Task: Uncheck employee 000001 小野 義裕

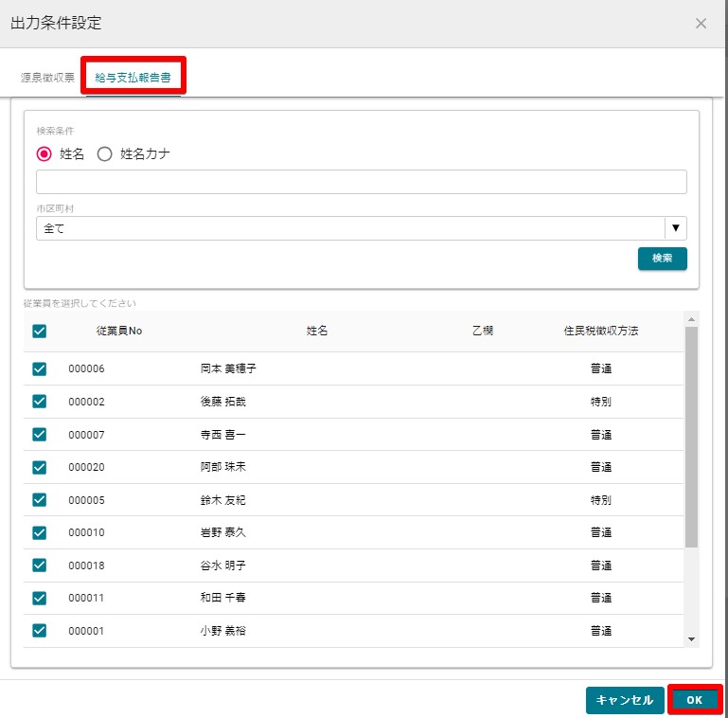Action: 40,631
